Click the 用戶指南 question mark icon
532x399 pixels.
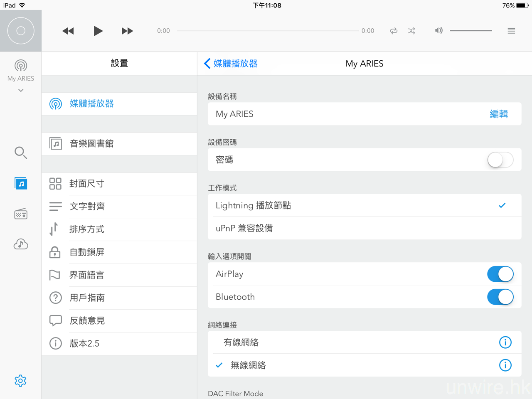[55, 298]
